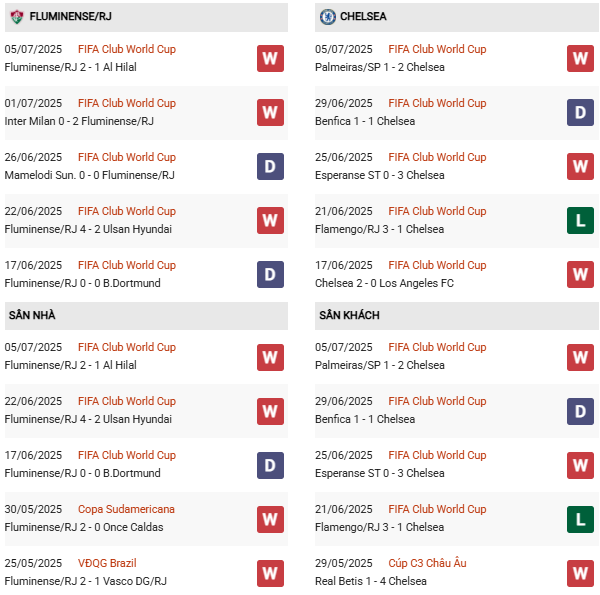Click W badge for Chelsea vs Los Angeles FC
Viewport: 600px width, 595px height.
(x=580, y=274)
